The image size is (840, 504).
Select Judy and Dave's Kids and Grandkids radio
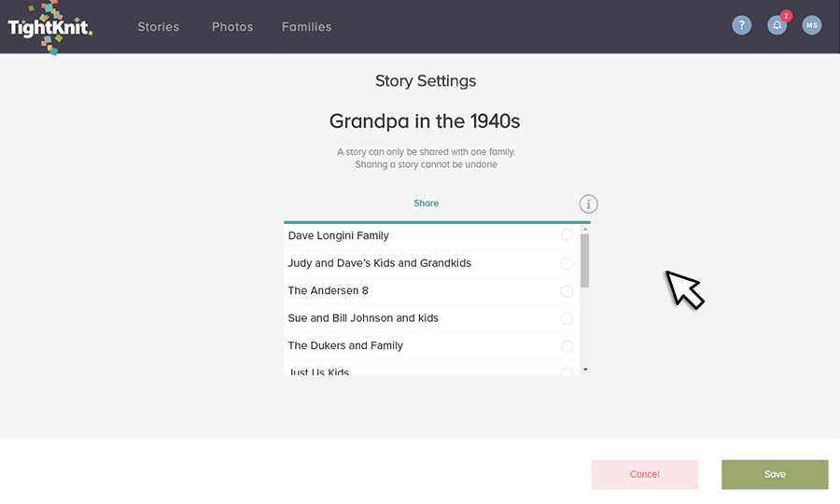pyautogui.click(x=567, y=263)
